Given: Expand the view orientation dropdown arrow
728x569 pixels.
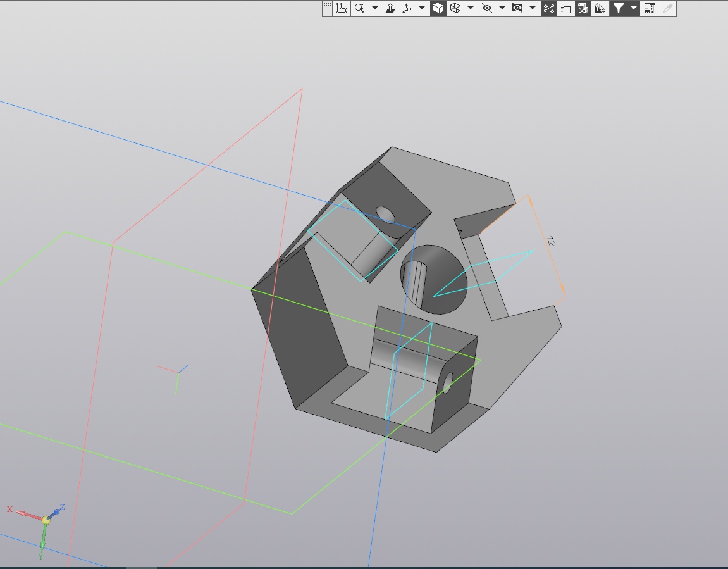Looking at the screenshot, I should (422, 8).
